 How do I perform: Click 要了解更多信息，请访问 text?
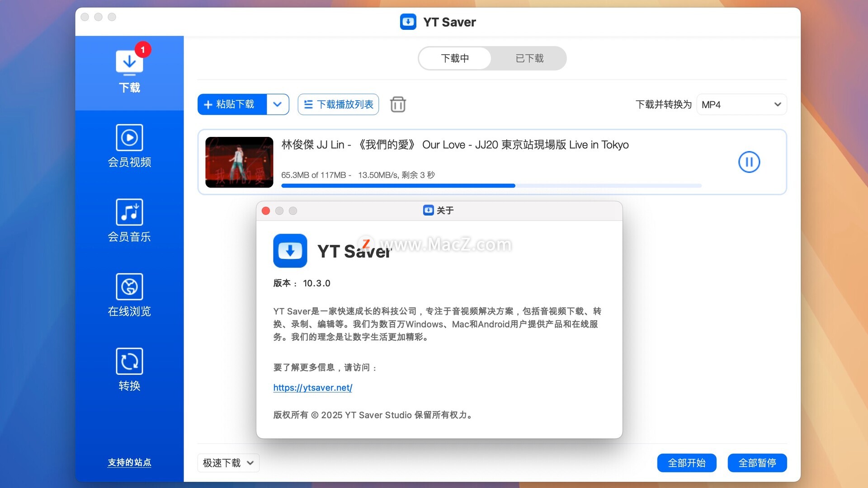325,367
